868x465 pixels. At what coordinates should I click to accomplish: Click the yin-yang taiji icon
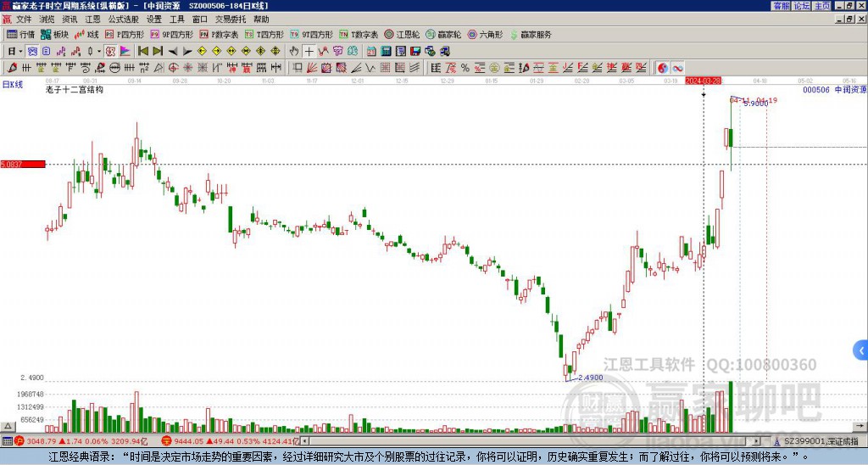(x=663, y=67)
